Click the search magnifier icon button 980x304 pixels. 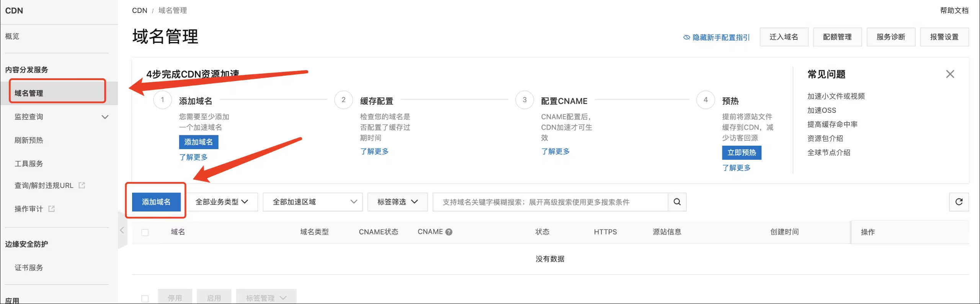click(x=677, y=202)
